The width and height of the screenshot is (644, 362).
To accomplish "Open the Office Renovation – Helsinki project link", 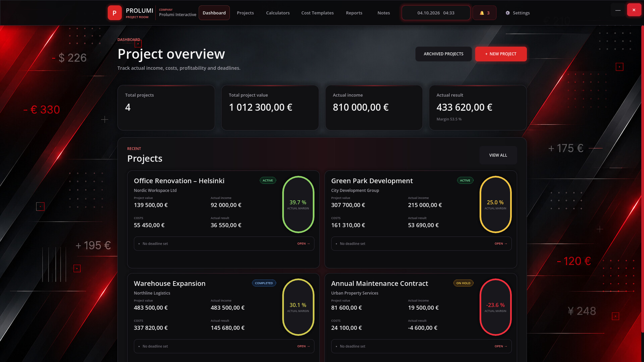I will [304, 244].
